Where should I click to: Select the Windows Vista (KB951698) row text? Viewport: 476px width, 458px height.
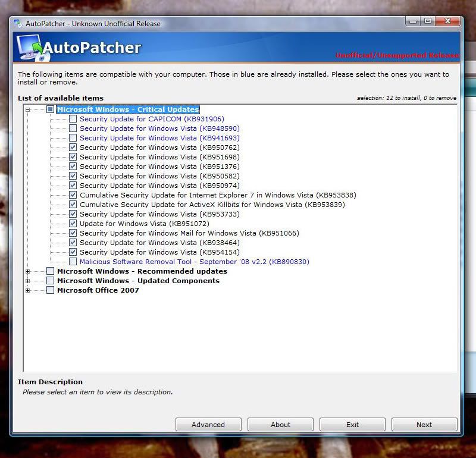coord(159,157)
